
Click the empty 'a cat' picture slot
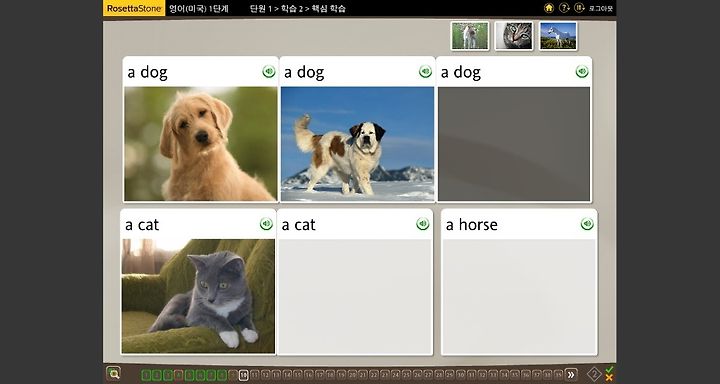point(355,297)
